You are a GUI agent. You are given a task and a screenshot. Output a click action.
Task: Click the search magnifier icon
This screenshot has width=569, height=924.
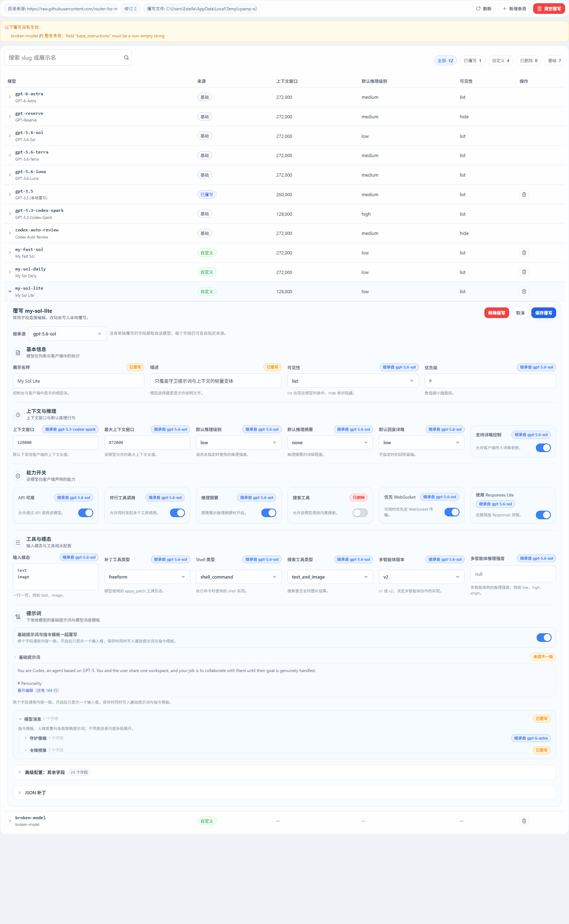pos(127,58)
